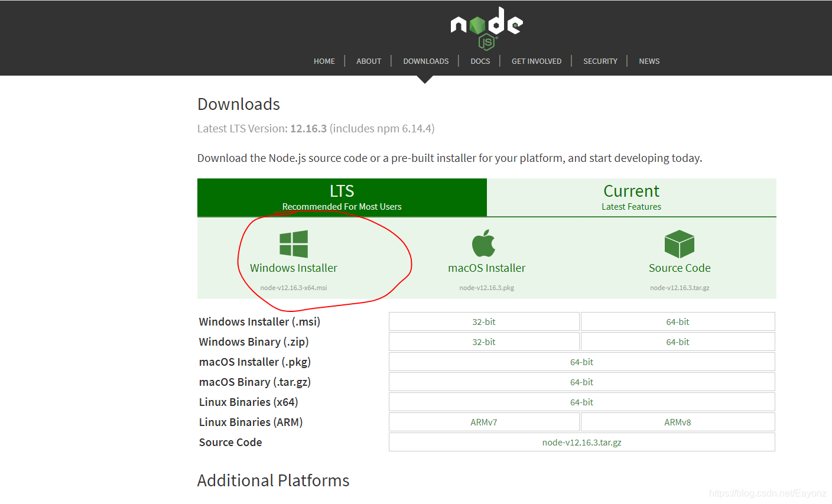Click the 'Download the Node.js source code' paragraph

click(450, 158)
